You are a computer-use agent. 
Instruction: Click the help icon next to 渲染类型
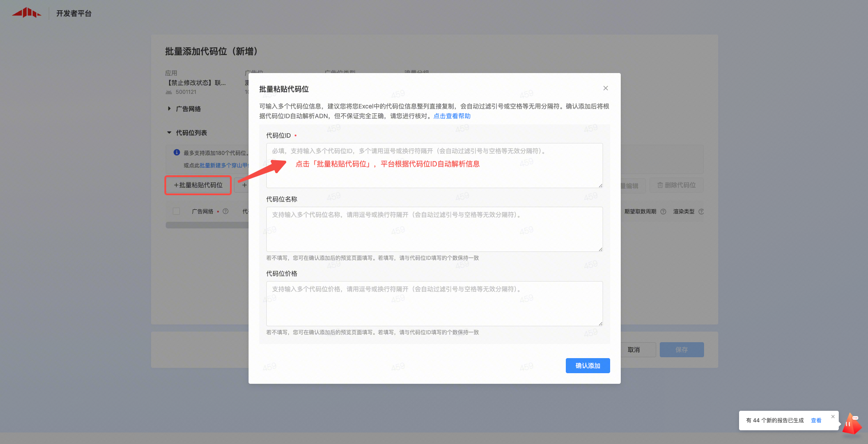[701, 212]
